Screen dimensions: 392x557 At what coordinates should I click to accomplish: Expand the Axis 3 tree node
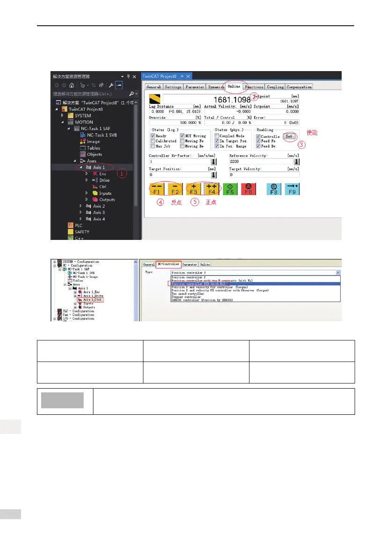pyautogui.click(x=81, y=212)
